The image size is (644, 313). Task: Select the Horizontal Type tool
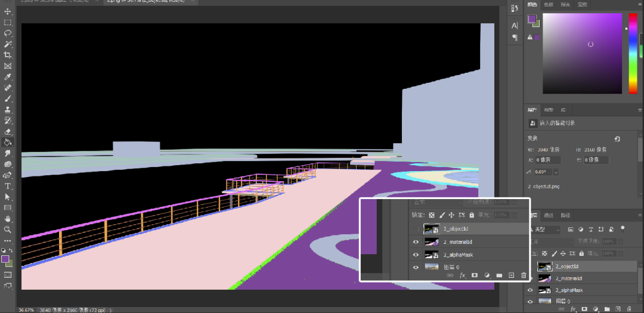pos(8,186)
